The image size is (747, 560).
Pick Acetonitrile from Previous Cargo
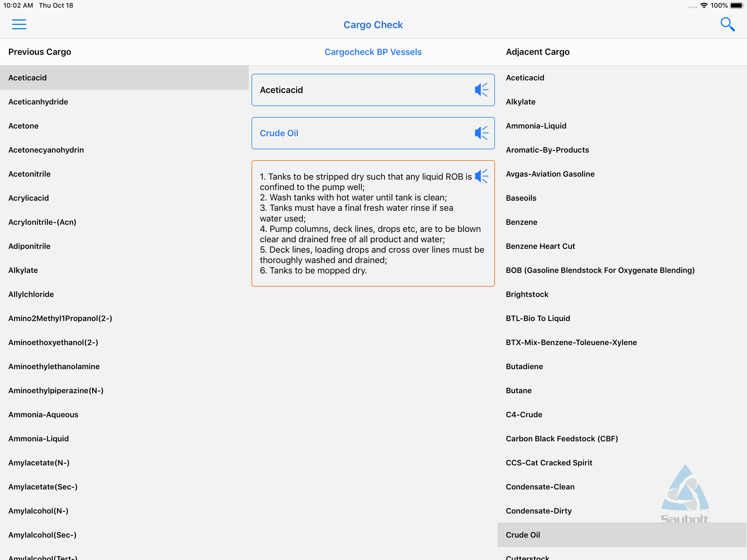click(124, 174)
